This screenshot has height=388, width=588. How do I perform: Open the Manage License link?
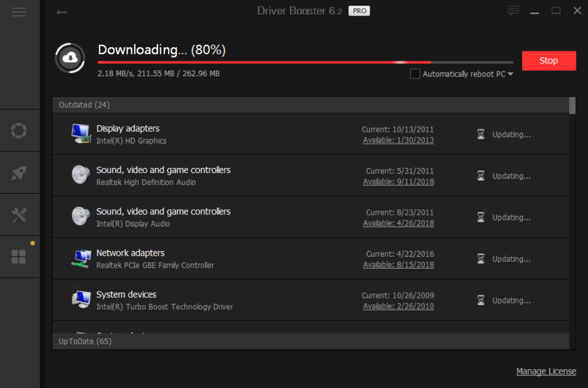pyautogui.click(x=546, y=371)
